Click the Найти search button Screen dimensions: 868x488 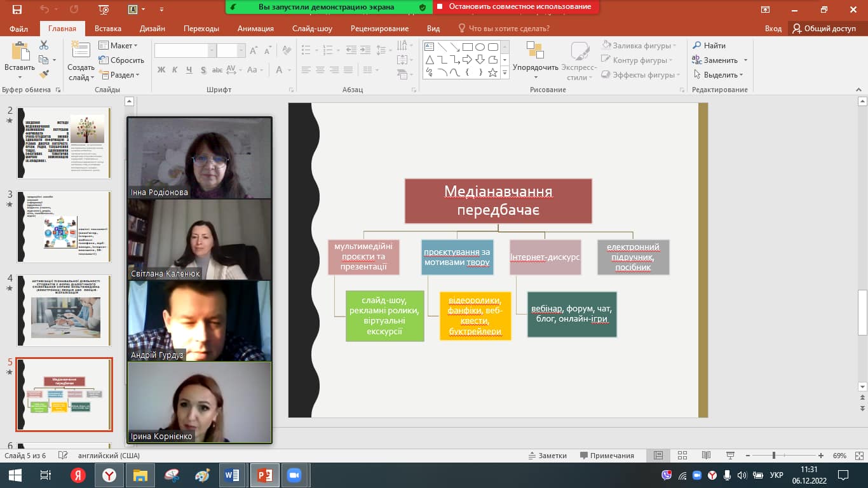[709, 46]
